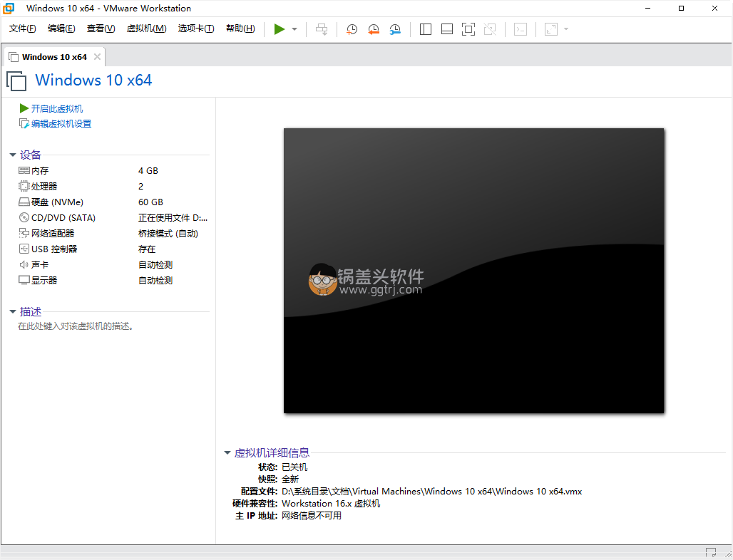The height and width of the screenshot is (560, 733).
Task: Select Workstation 16.x 虚拟机 compatibility text
Action: coord(331,504)
